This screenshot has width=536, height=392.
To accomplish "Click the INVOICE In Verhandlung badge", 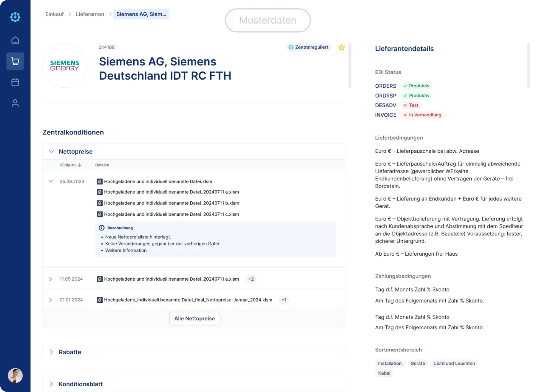I will click(422, 115).
